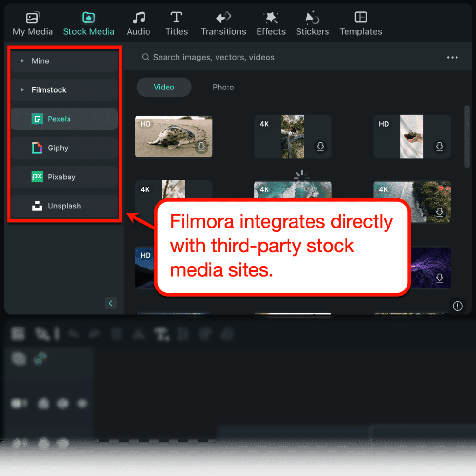Download the sea turtle video
Screen dimensions: 476x476
pyautogui.click(x=201, y=147)
